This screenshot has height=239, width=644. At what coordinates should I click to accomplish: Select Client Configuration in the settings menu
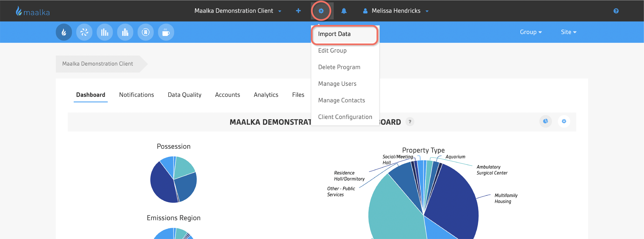click(345, 117)
